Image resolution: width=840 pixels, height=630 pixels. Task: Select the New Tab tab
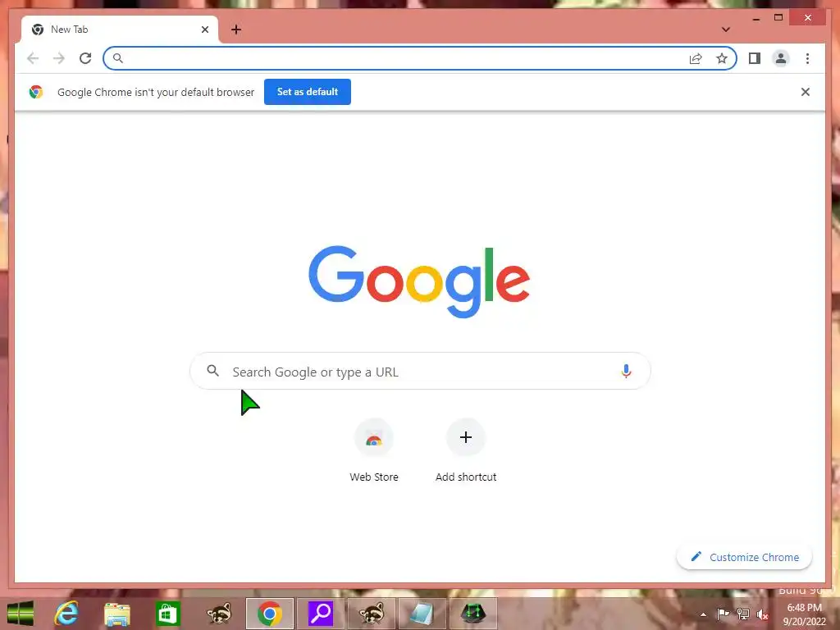click(120, 30)
